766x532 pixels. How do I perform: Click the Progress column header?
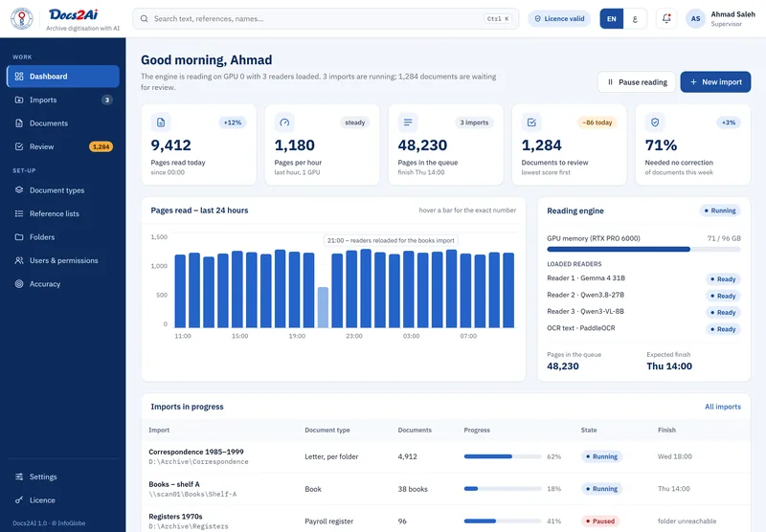477,430
